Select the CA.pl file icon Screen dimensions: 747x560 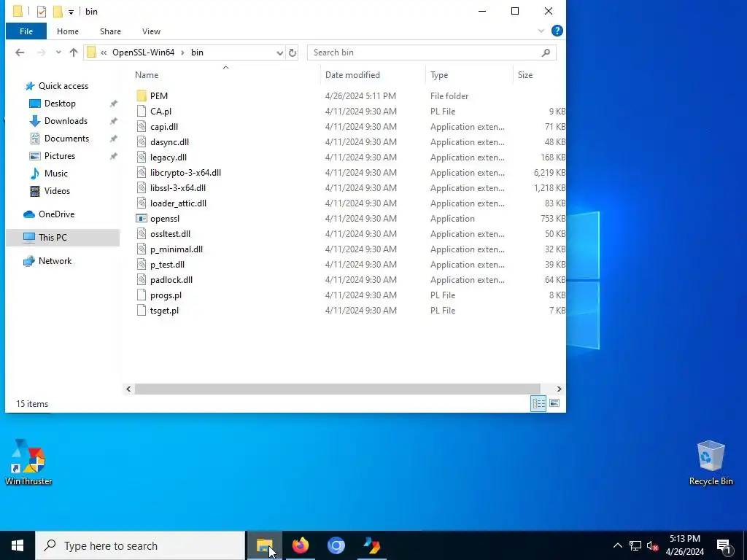pos(141,111)
